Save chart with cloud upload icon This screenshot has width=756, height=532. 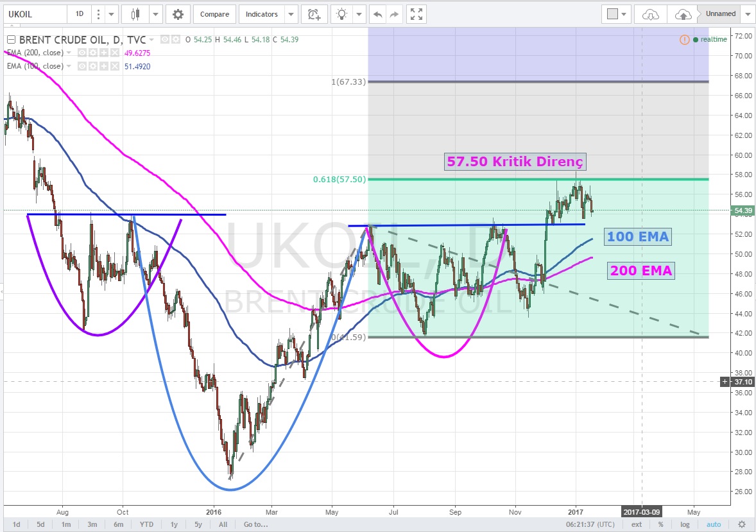point(684,13)
